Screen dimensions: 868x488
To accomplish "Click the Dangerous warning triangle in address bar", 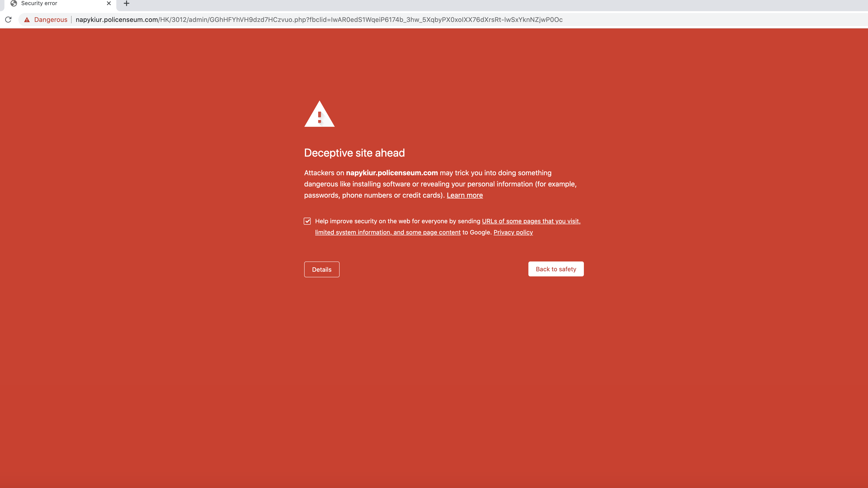I will [x=27, y=19].
